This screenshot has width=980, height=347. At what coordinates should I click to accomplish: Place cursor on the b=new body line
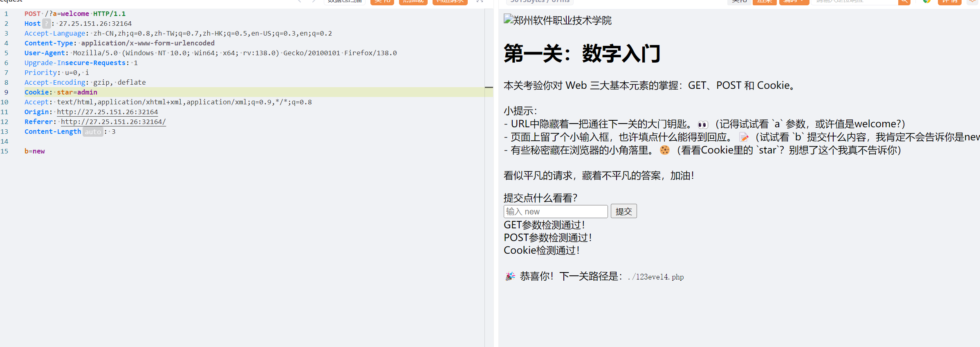[35, 151]
